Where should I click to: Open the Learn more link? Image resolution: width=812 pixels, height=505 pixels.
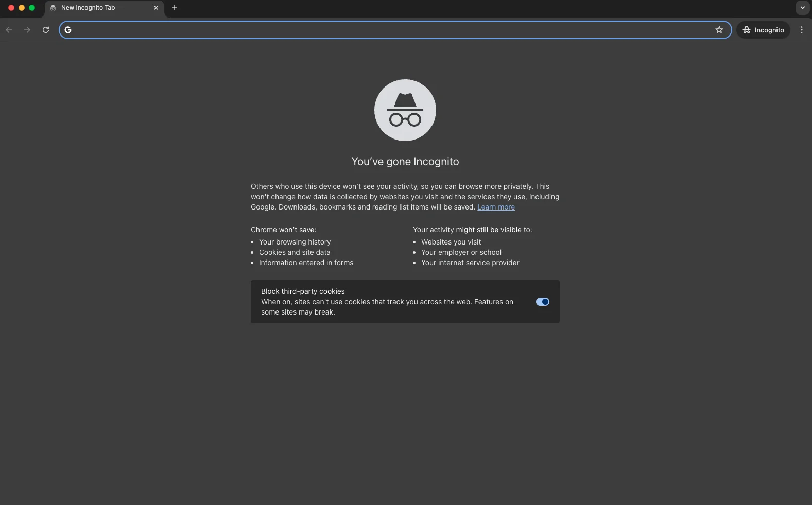(496, 207)
